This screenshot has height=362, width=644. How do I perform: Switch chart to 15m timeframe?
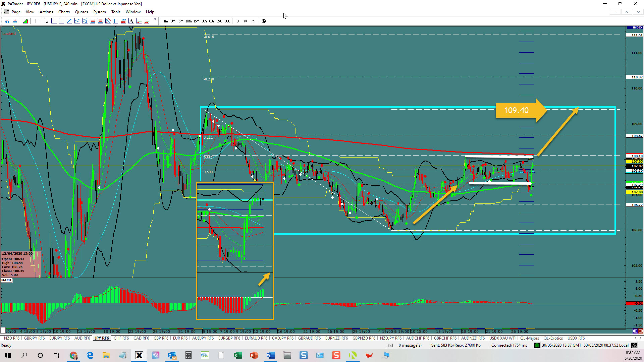196,21
